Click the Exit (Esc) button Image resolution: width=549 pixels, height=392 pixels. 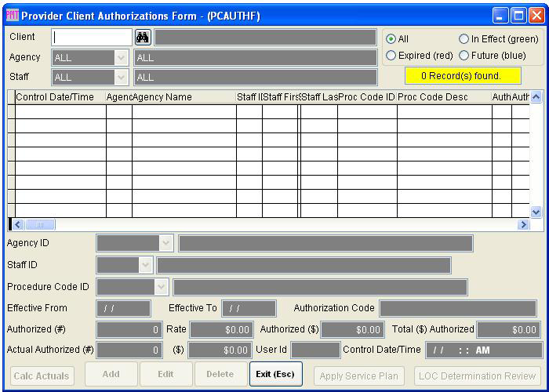[275, 374]
